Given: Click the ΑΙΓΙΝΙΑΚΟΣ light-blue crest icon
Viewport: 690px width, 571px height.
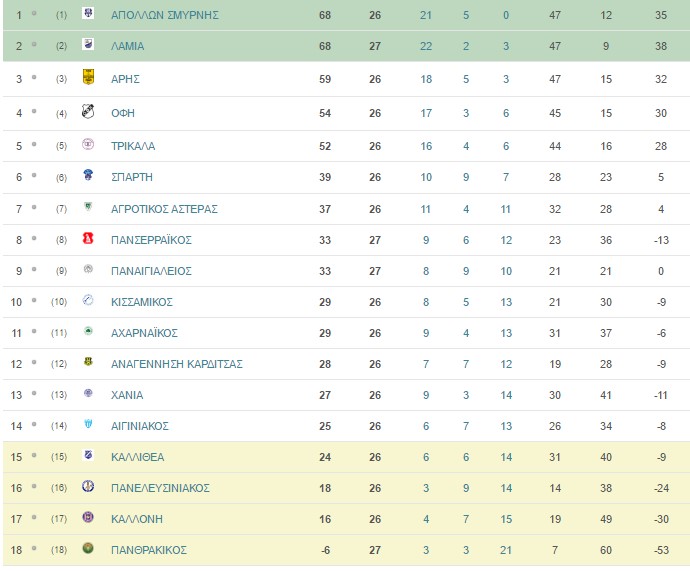Looking at the screenshot, I should click(88, 424).
